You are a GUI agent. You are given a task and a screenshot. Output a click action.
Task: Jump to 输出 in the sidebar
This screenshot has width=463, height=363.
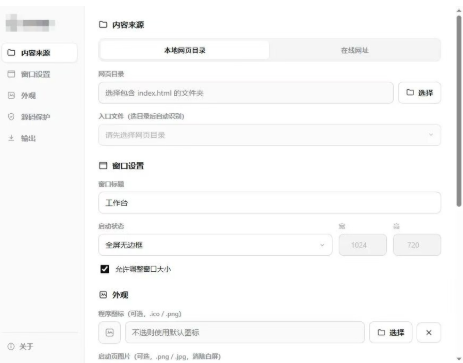click(x=39, y=138)
